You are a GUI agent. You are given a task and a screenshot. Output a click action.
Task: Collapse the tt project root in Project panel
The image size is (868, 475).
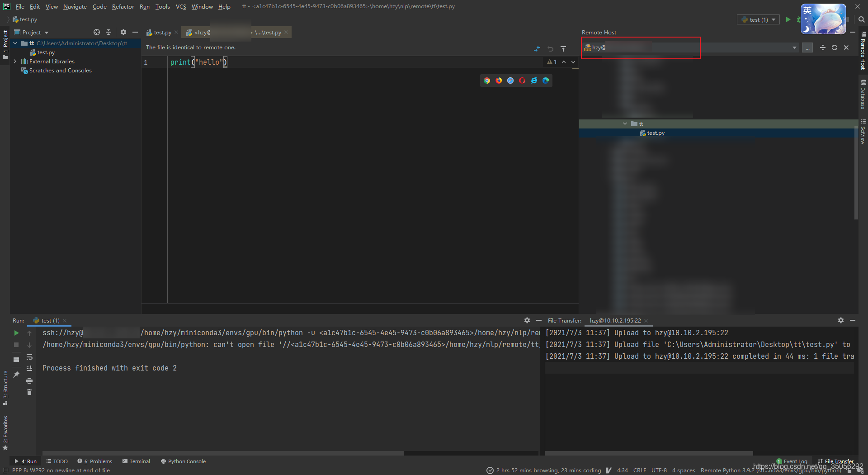15,43
